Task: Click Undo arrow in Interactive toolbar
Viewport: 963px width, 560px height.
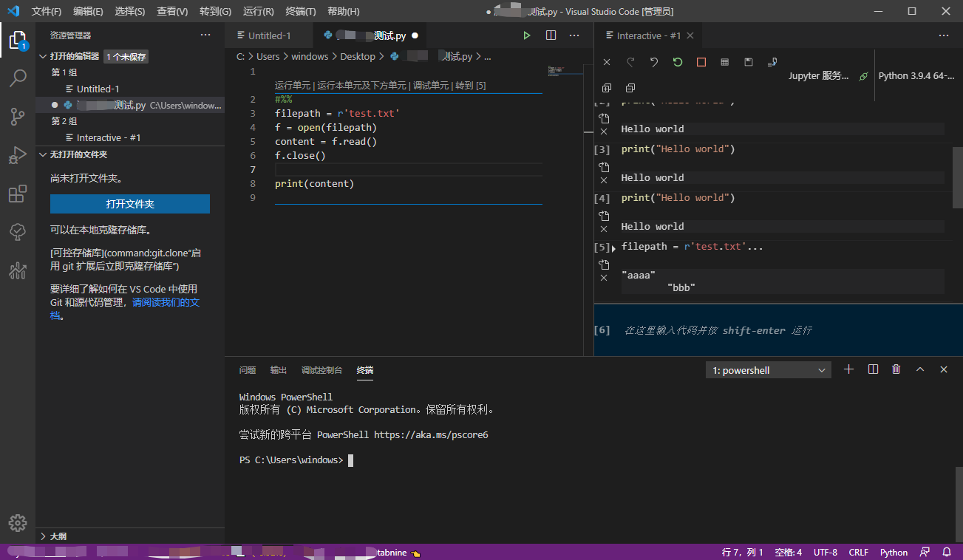Action: tap(654, 62)
